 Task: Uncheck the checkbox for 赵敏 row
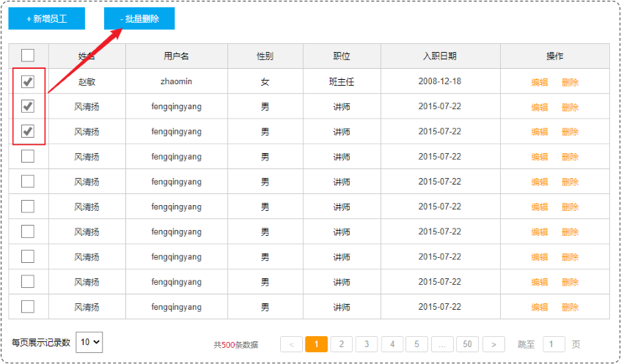pyautogui.click(x=28, y=81)
